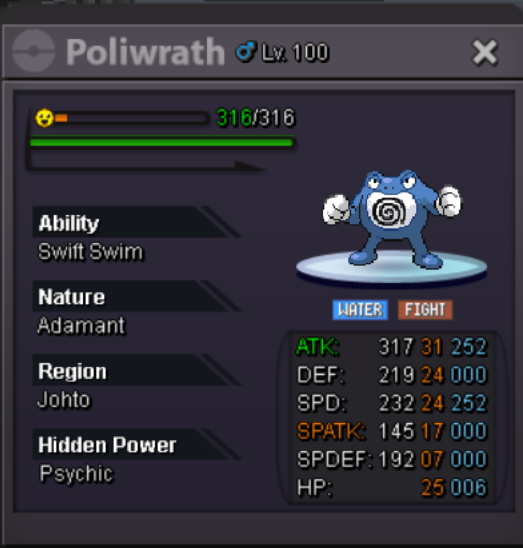
Task: Click the SPD EV value 252
Action: (x=469, y=403)
